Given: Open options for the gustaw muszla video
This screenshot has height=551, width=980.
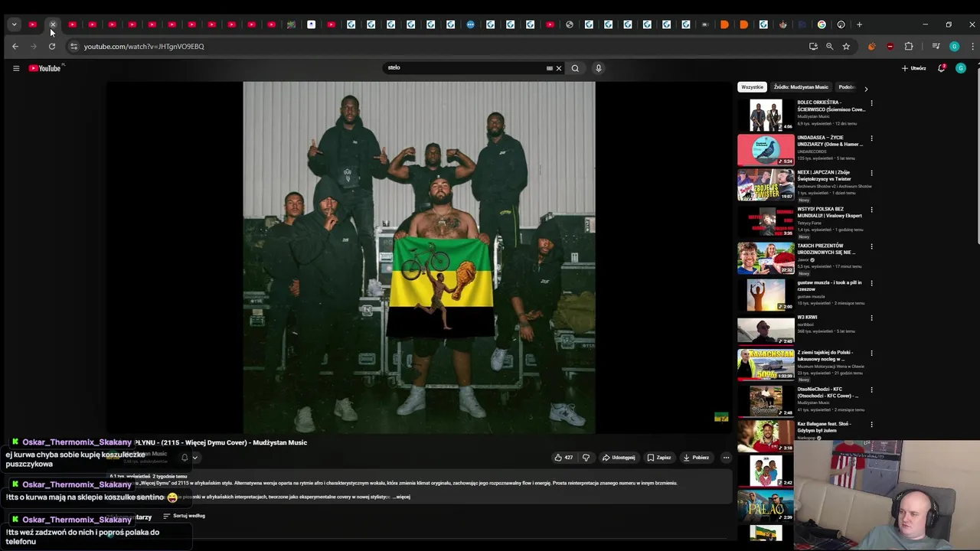Looking at the screenshot, I should pos(871,283).
